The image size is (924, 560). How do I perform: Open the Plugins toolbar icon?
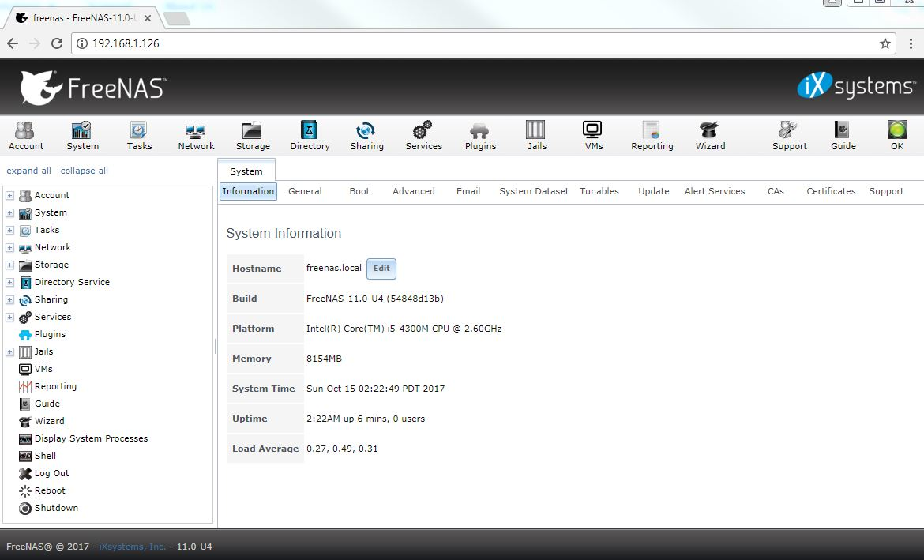480,136
